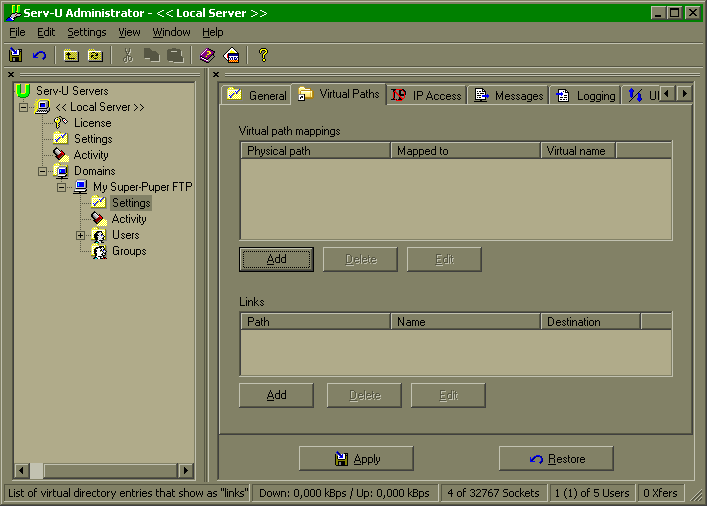Open the View menu
The height and width of the screenshot is (506, 707).
[129, 32]
